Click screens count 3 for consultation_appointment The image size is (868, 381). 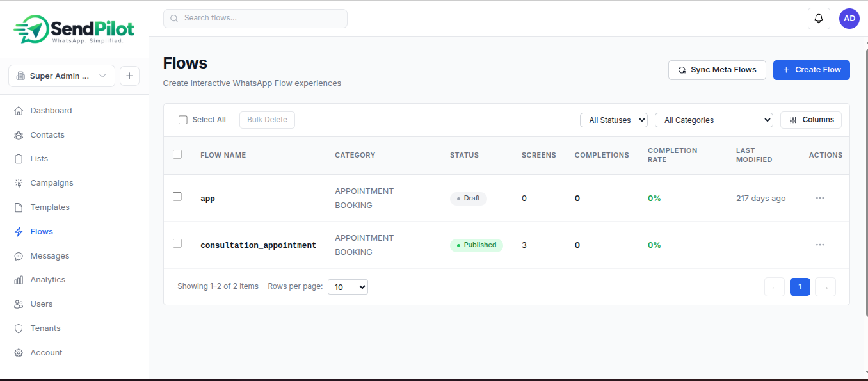524,245
